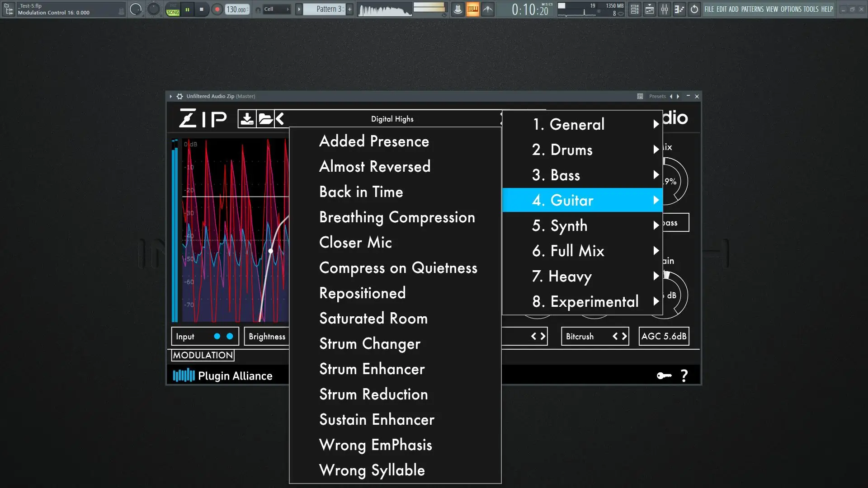Click the plugin settings gear icon
Image resolution: width=868 pixels, height=488 pixels.
(x=180, y=96)
